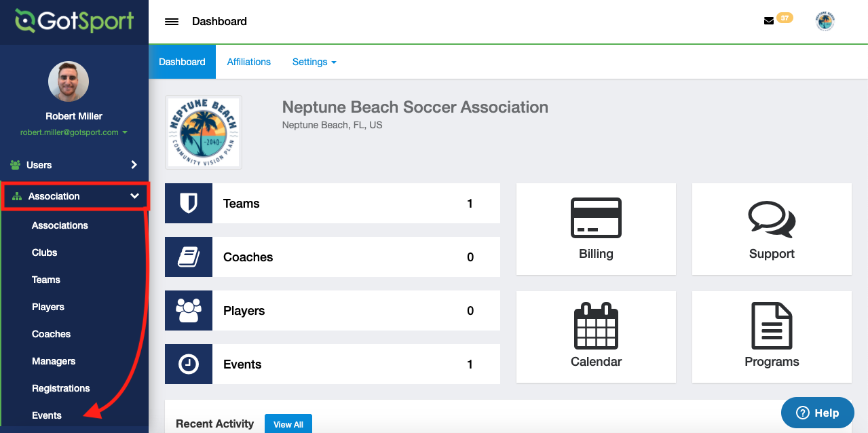868x433 pixels.
Task: Open Teams in the sidebar
Action: [46, 280]
